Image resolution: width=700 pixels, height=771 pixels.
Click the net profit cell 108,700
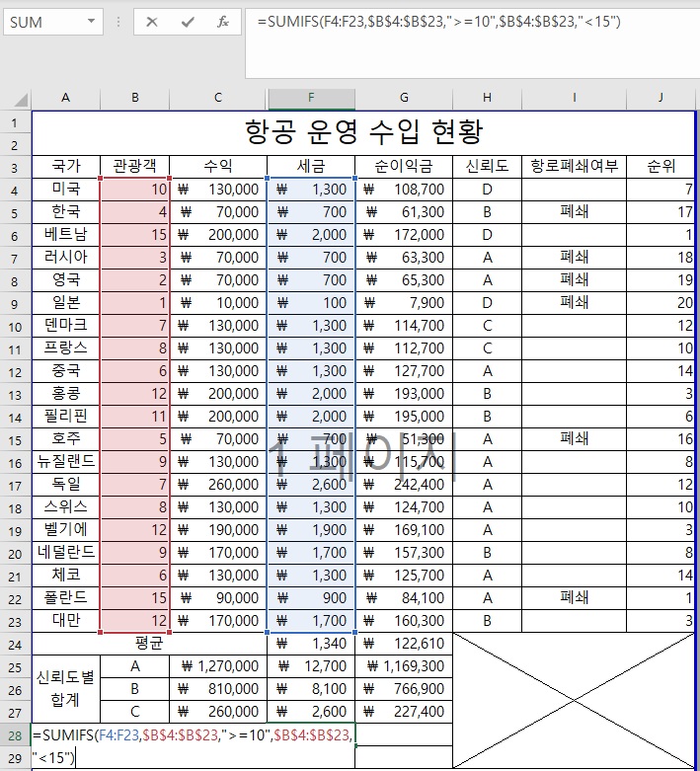click(x=404, y=190)
